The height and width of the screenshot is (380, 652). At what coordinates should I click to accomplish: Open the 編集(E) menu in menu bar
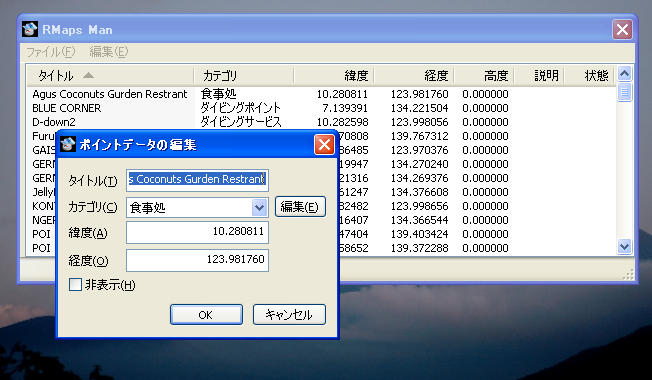coord(109,52)
